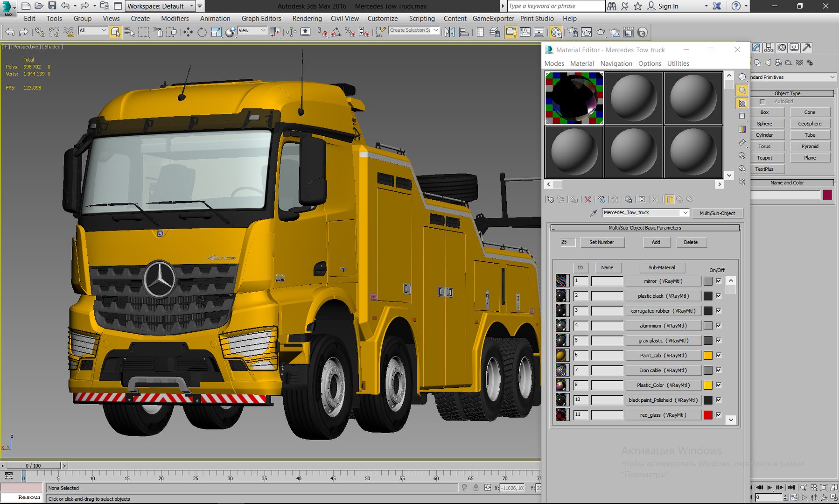Toggle the Angle Snap tool

click(336, 32)
